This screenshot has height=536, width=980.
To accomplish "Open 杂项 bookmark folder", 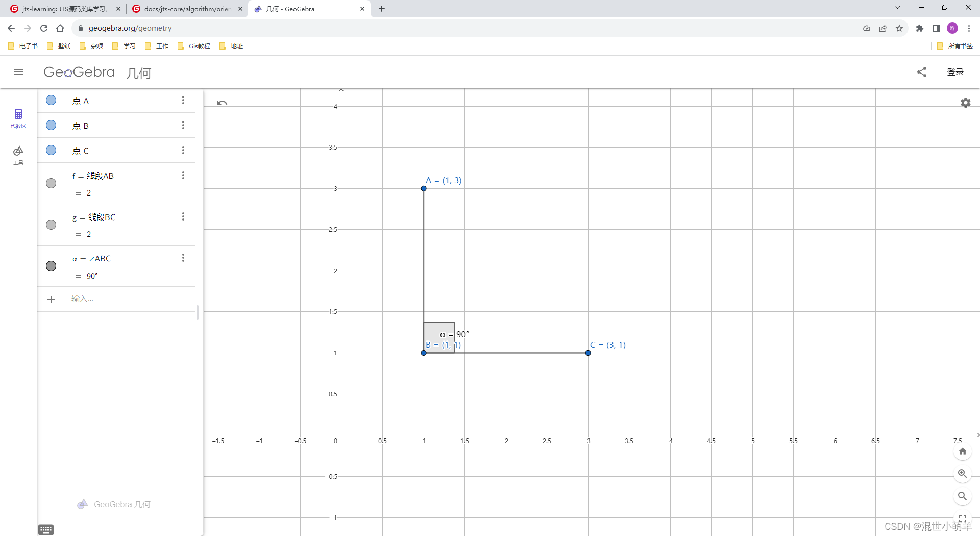I will tap(91, 46).
